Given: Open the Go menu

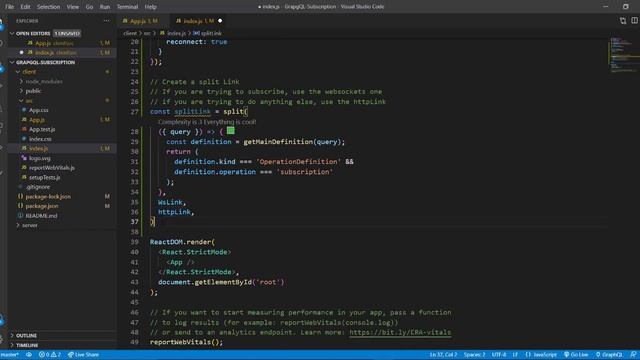Looking at the screenshot, I should [89, 7].
